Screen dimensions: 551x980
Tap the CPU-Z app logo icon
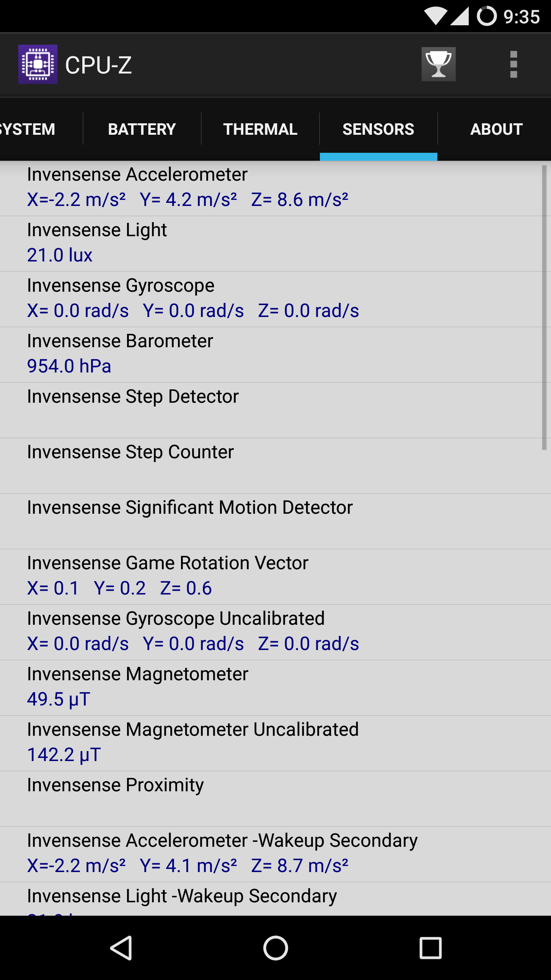[x=38, y=64]
